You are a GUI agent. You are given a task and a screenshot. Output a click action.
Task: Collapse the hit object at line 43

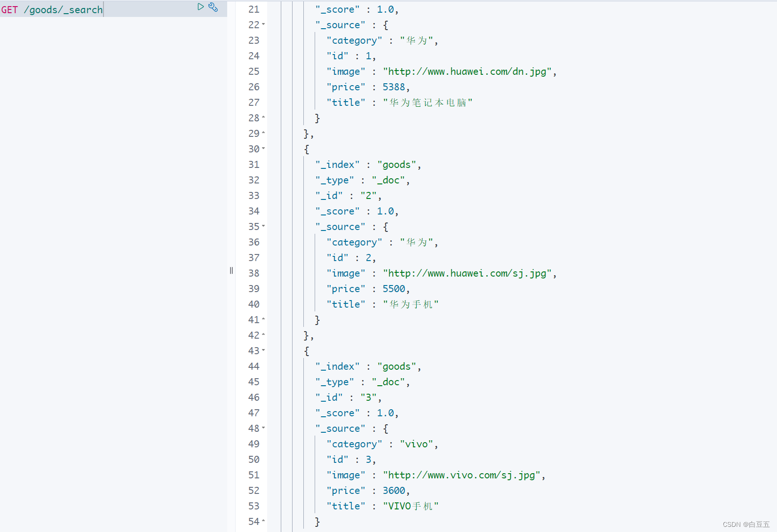(x=263, y=350)
